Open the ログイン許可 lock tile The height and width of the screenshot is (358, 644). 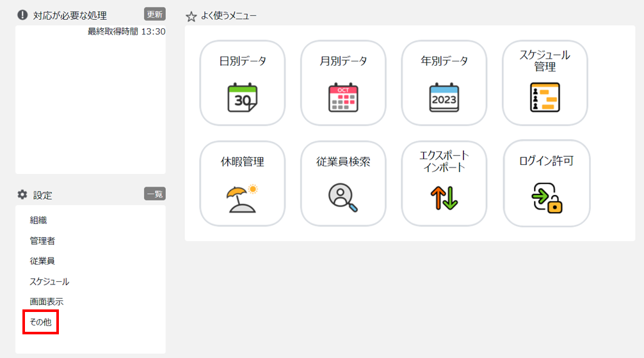tap(547, 183)
